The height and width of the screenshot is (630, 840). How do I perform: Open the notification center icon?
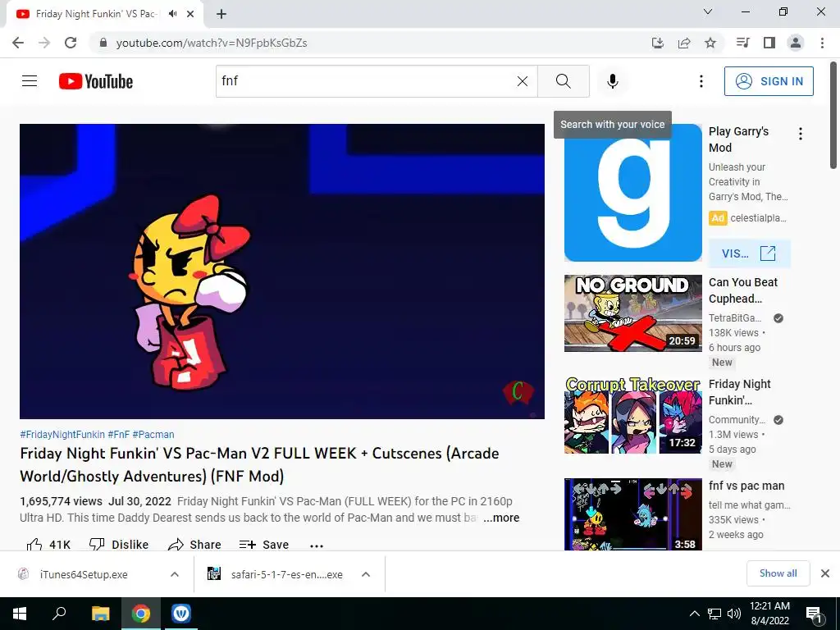(813, 614)
